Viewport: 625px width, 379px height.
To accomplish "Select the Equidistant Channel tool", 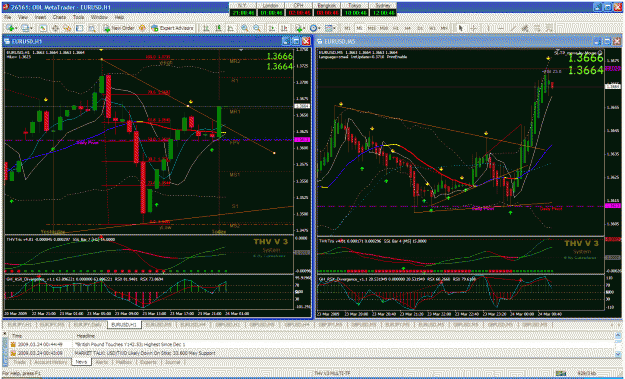I will coord(525,28).
